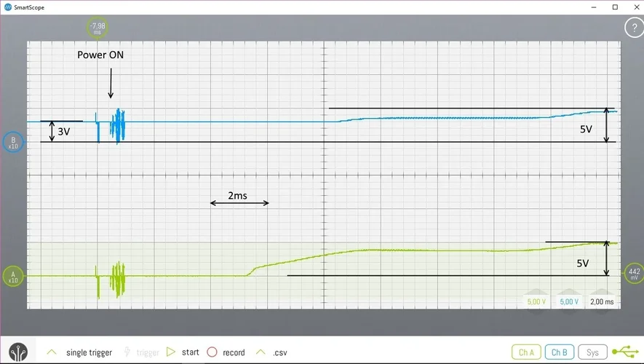Click the USB connection status icon

625,352
